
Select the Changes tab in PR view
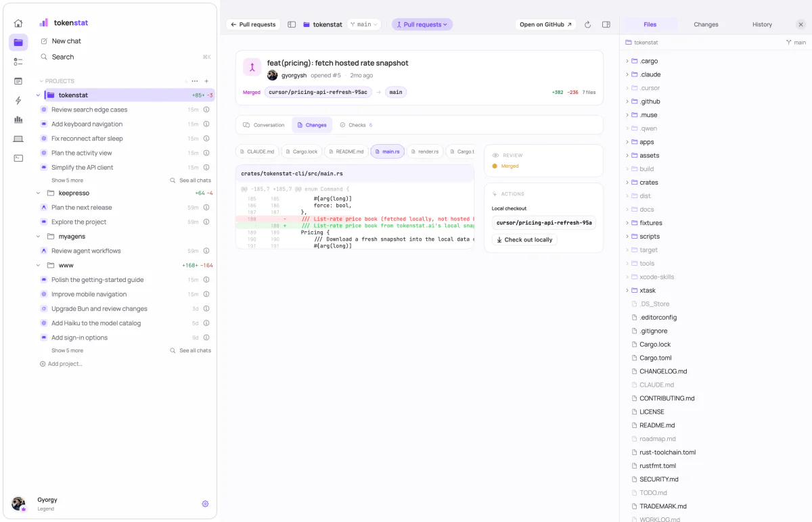point(312,125)
